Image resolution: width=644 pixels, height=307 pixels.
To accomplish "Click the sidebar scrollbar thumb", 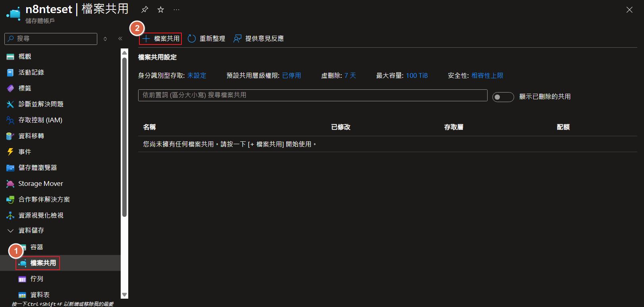I will (x=125, y=137).
